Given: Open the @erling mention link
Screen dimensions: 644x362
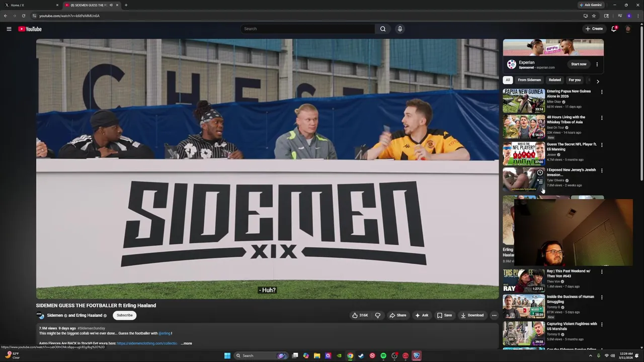Looking at the screenshot, I should (x=165, y=333).
